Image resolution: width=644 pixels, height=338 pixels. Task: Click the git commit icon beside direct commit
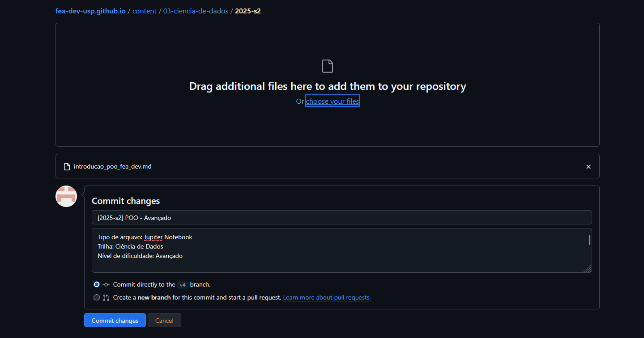[x=106, y=285]
